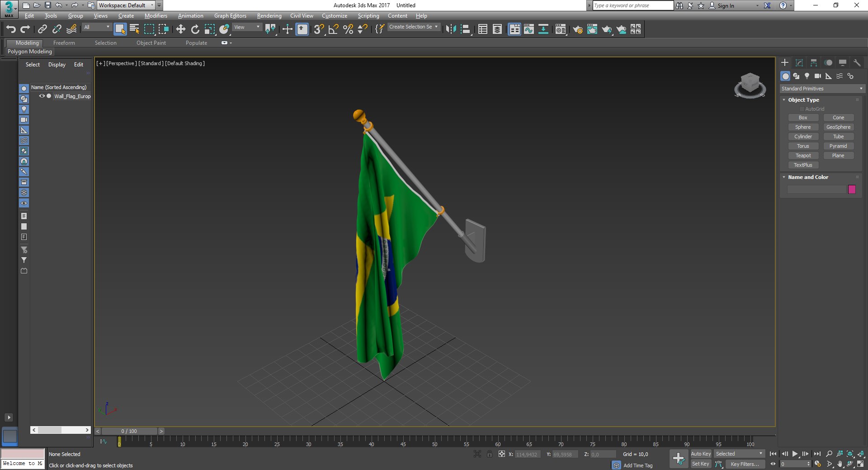Open the Motion command panel tab
The image size is (868, 470).
828,63
